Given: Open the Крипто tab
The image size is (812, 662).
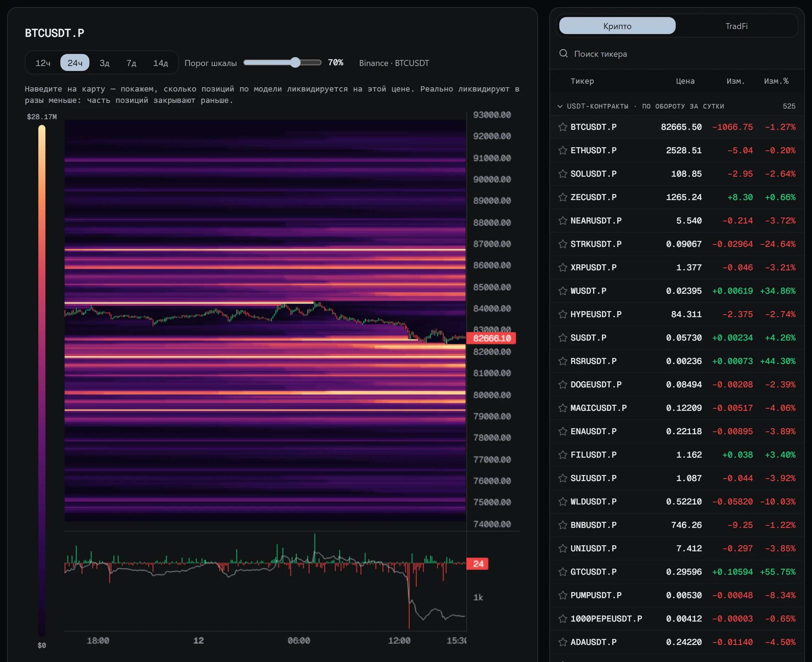Looking at the screenshot, I should click(x=617, y=26).
